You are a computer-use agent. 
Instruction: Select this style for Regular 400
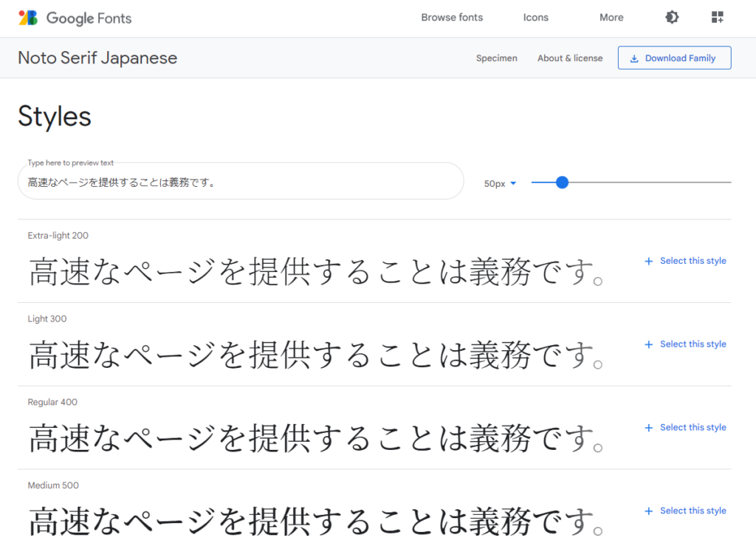(693, 427)
